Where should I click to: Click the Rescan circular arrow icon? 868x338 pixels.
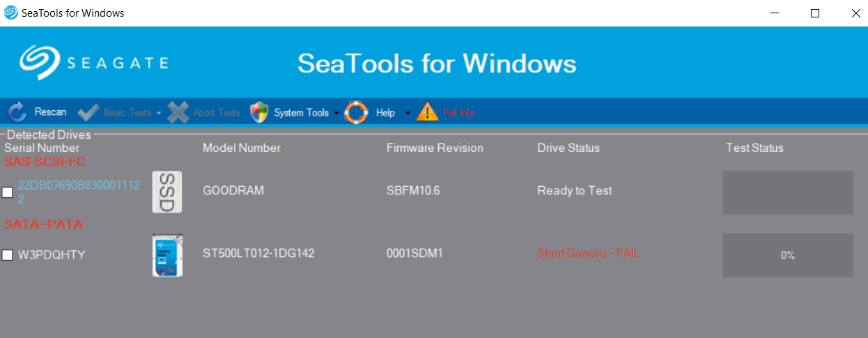pos(17,112)
